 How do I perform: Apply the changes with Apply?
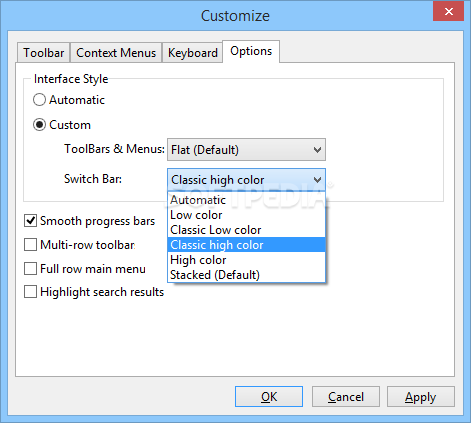pos(421,397)
